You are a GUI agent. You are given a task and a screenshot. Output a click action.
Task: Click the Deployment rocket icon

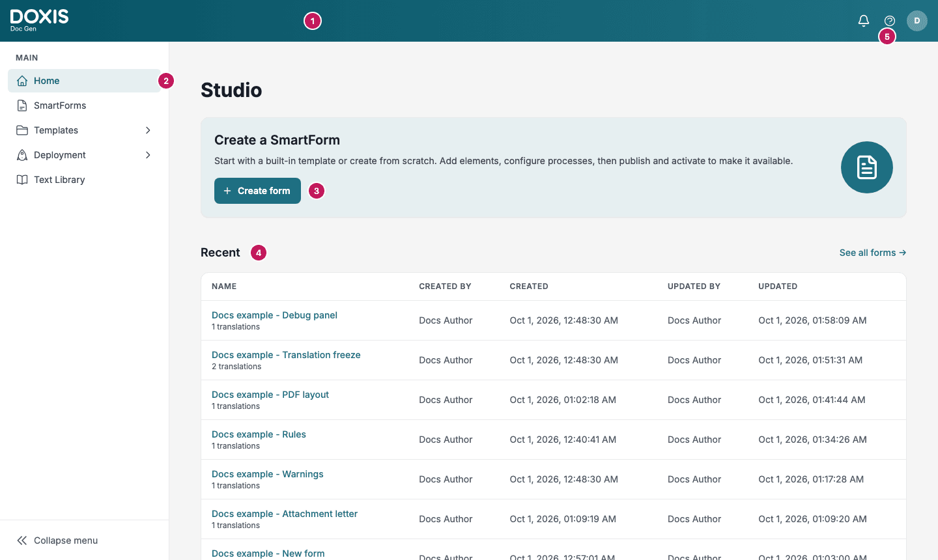(x=22, y=155)
